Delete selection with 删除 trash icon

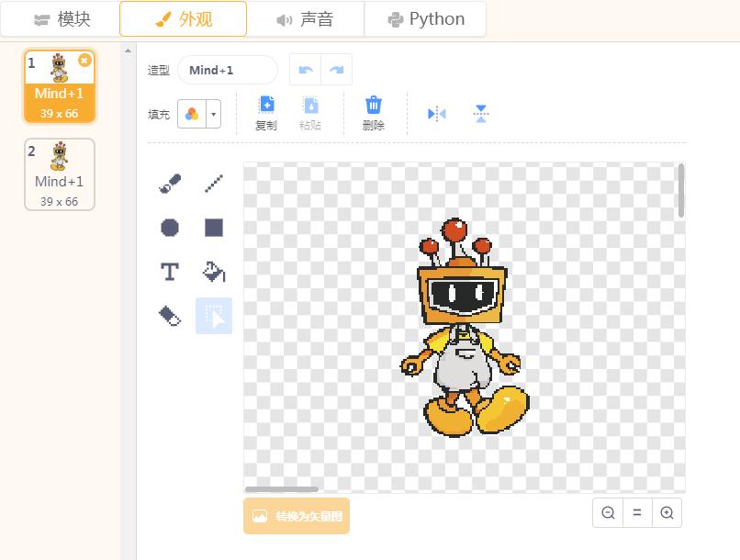coord(374,113)
